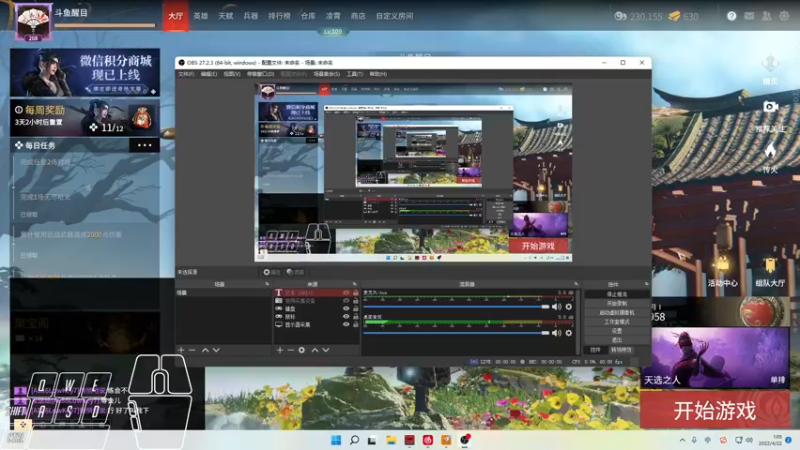Click the 传火 flame icon
The width and height of the screenshot is (800, 450).
pyautogui.click(x=770, y=151)
